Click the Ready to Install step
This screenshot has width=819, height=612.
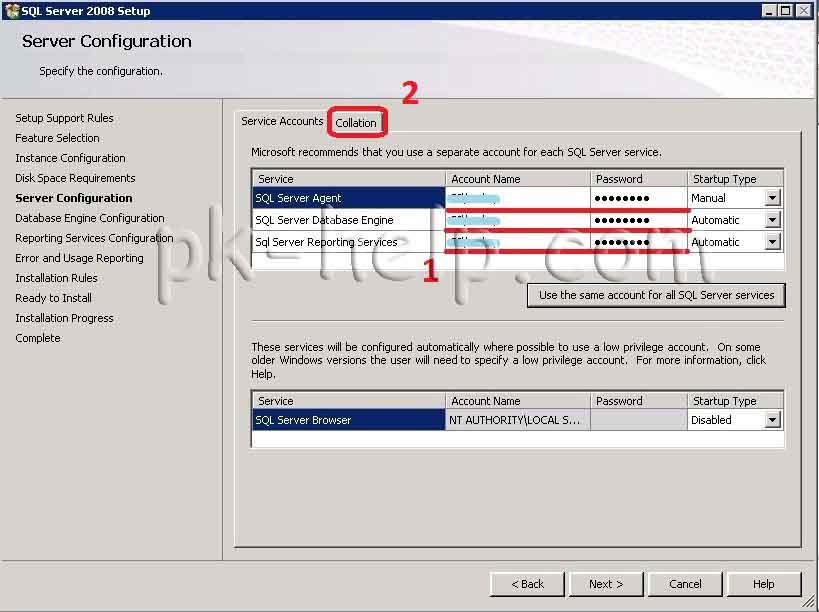[x=53, y=298]
